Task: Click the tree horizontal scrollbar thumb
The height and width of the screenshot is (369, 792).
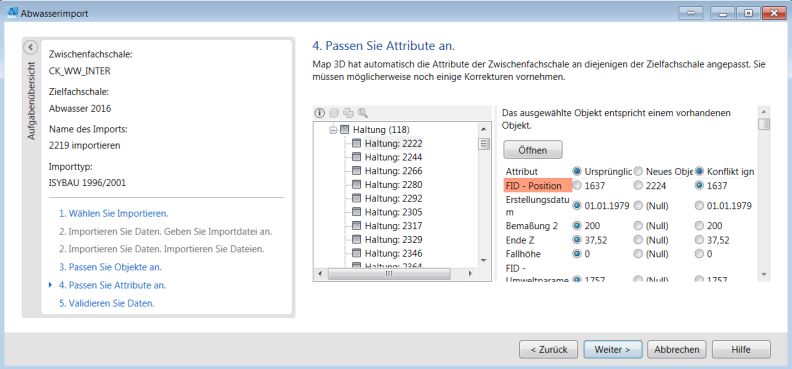Action: coord(388,273)
